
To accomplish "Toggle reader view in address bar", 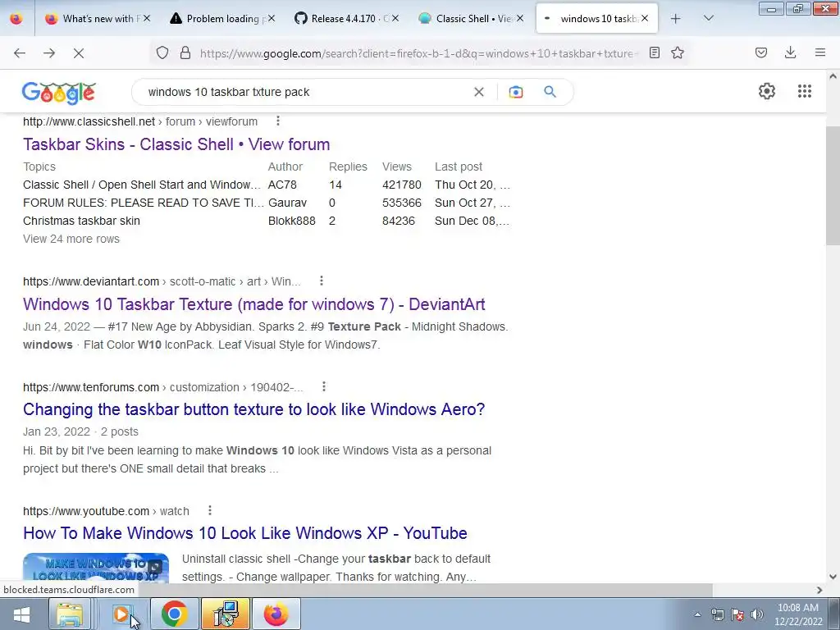I will click(x=654, y=52).
